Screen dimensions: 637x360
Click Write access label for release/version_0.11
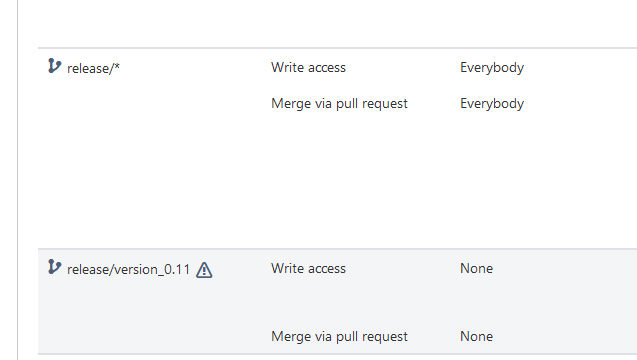tap(308, 269)
